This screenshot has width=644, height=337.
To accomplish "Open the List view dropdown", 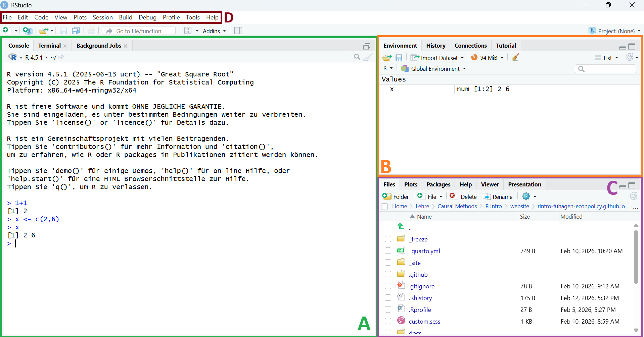I will (606, 58).
